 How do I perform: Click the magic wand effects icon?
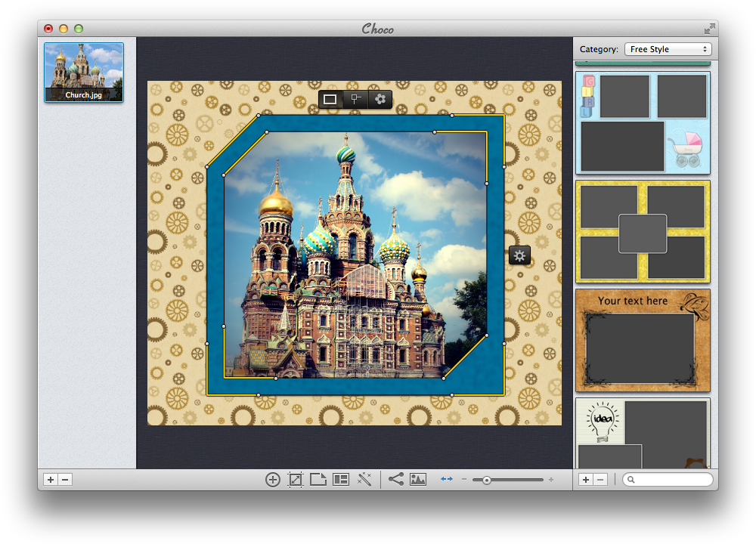[x=364, y=479]
